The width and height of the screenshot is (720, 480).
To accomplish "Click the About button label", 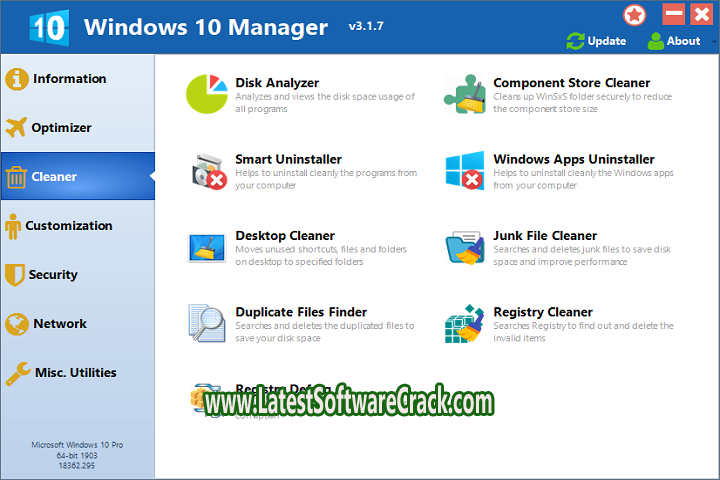I will click(683, 41).
